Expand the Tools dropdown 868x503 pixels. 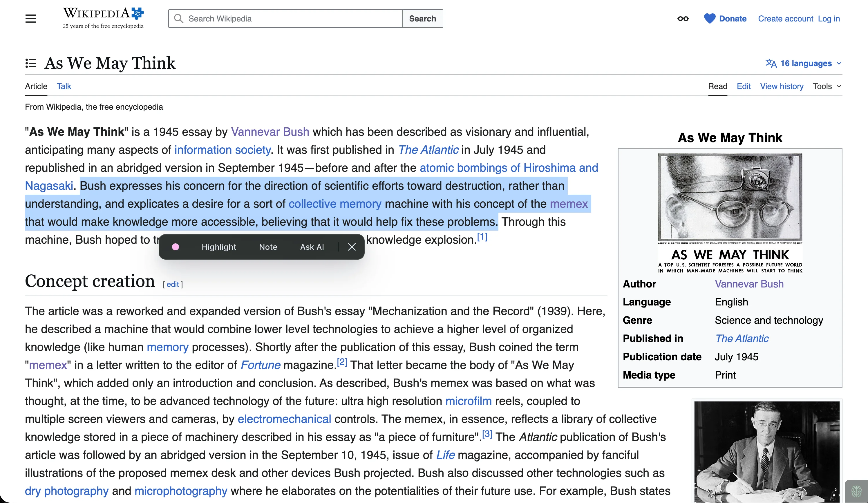coord(827,86)
